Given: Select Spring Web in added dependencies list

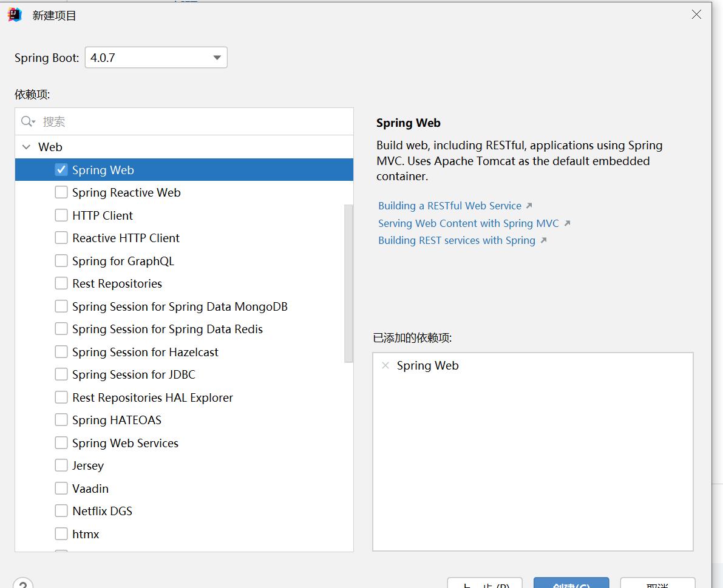Looking at the screenshot, I should tap(427, 365).
